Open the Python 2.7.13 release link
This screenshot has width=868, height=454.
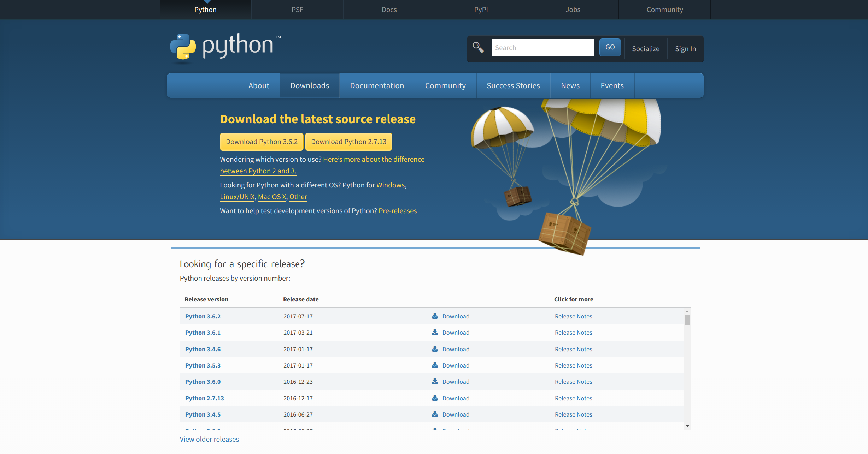point(205,398)
